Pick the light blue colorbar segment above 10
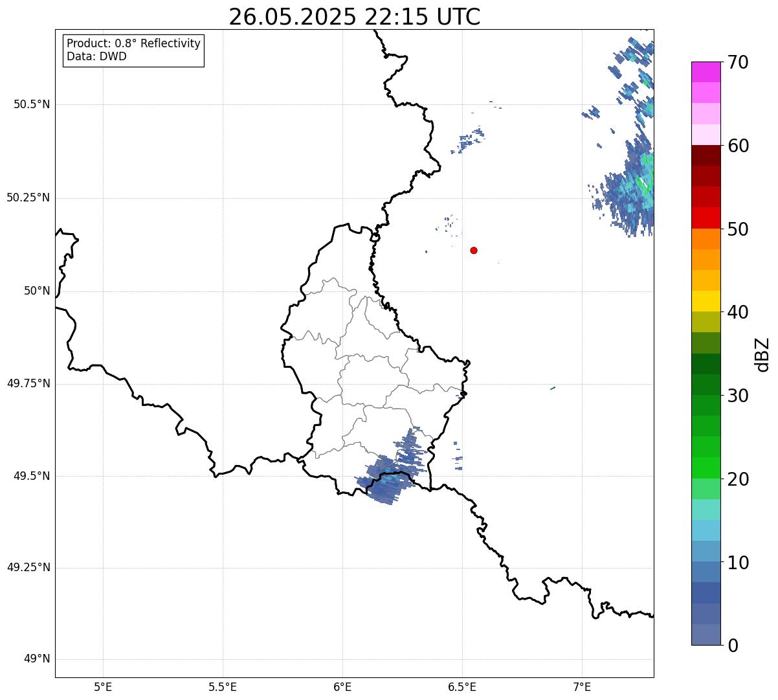Screen dimensions: 778x700 (706, 551)
